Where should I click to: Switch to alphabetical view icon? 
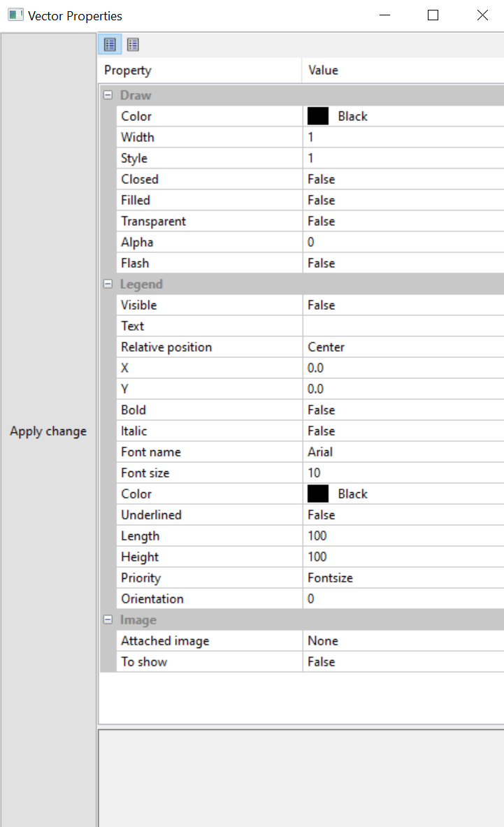(x=133, y=45)
